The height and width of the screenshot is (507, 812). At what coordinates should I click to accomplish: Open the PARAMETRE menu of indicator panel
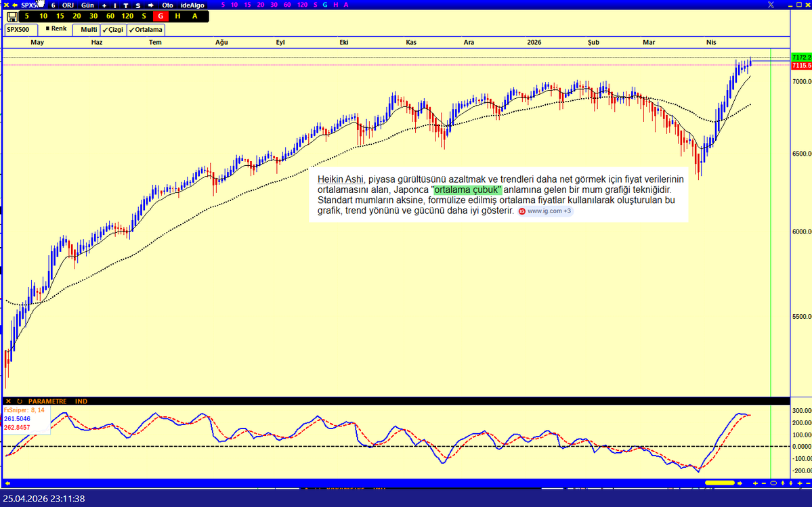(47, 401)
